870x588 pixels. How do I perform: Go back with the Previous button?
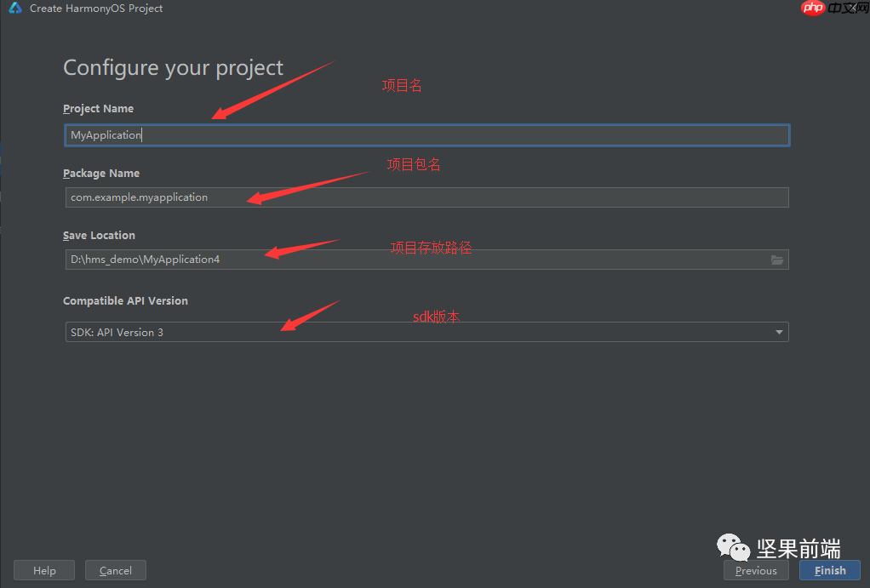tap(756, 570)
